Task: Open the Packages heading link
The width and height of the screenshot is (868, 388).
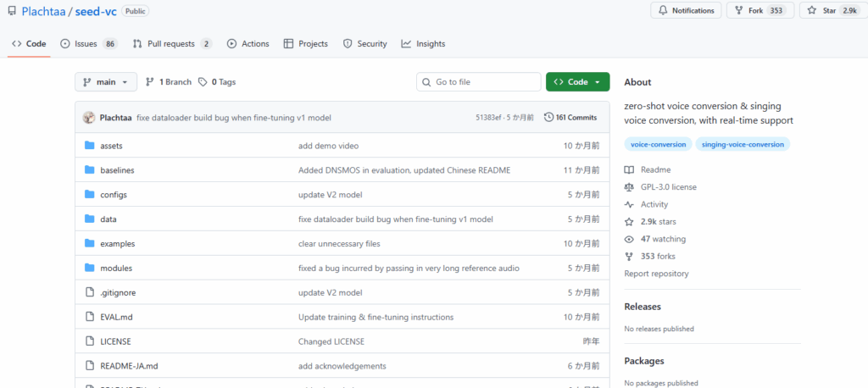Action: click(x=644, y=361)
